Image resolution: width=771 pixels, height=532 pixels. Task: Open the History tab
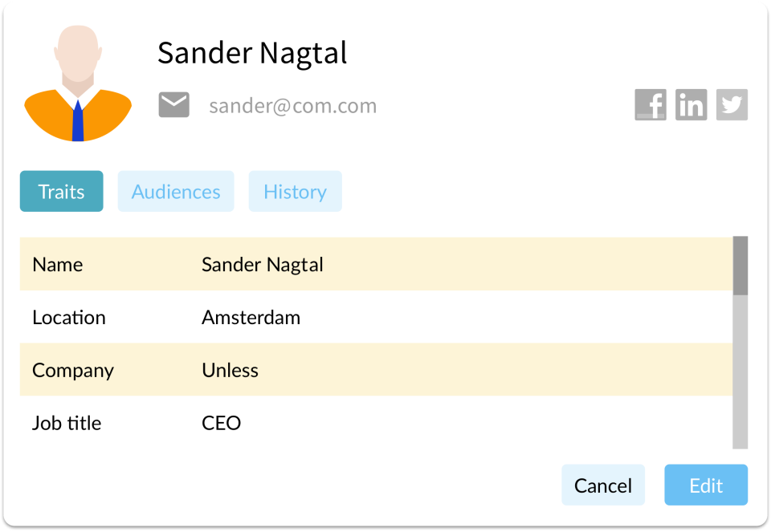tap(295, 192)
